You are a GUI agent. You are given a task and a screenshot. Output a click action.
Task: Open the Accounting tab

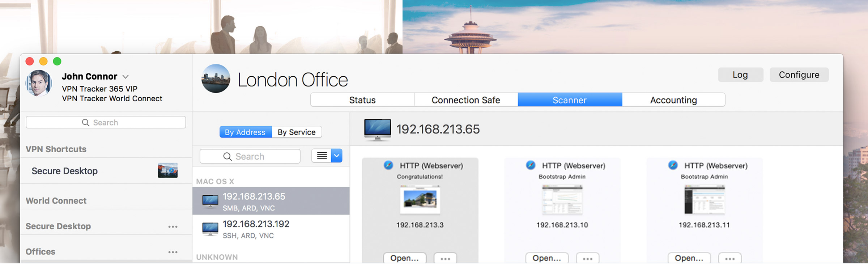coord(673,100)
